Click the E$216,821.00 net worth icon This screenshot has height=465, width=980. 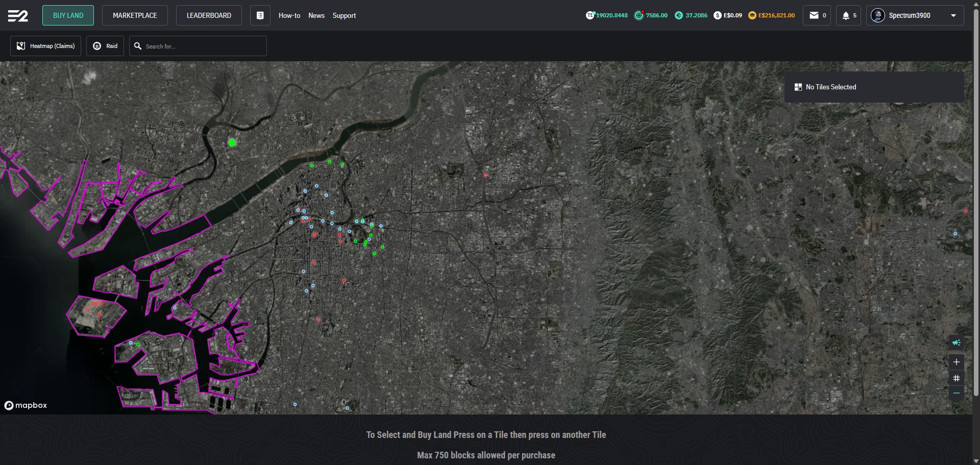point(752,15)
